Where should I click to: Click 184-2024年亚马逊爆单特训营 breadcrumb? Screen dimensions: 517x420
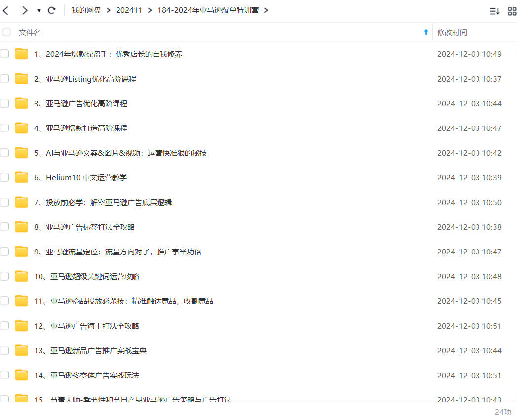coord(208,10)
